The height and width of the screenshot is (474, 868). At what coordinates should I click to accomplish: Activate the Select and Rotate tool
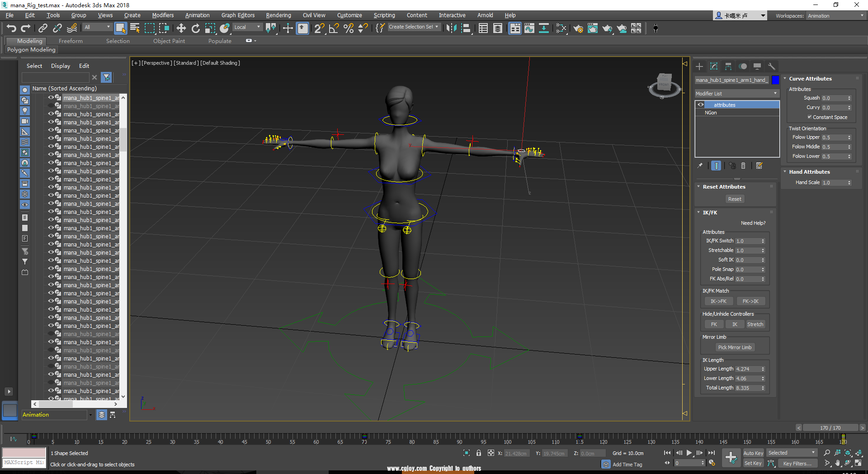[x=196, y=28]
